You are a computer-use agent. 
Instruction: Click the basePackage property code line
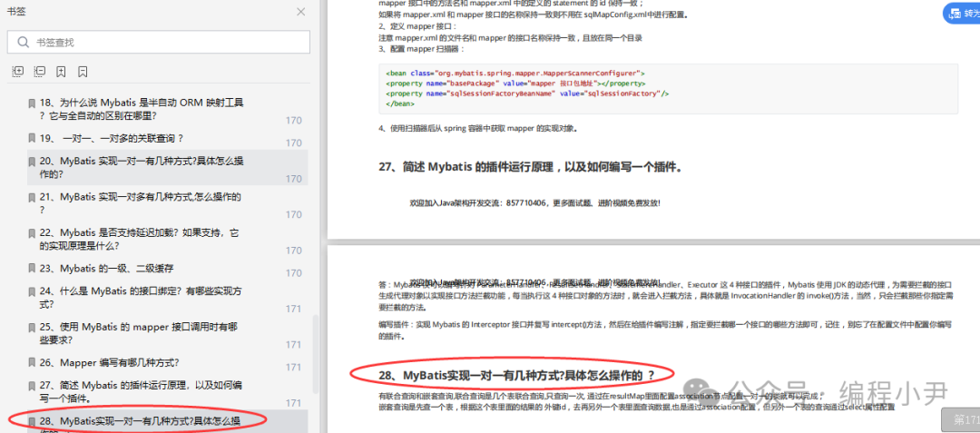(x=515, y=84)
